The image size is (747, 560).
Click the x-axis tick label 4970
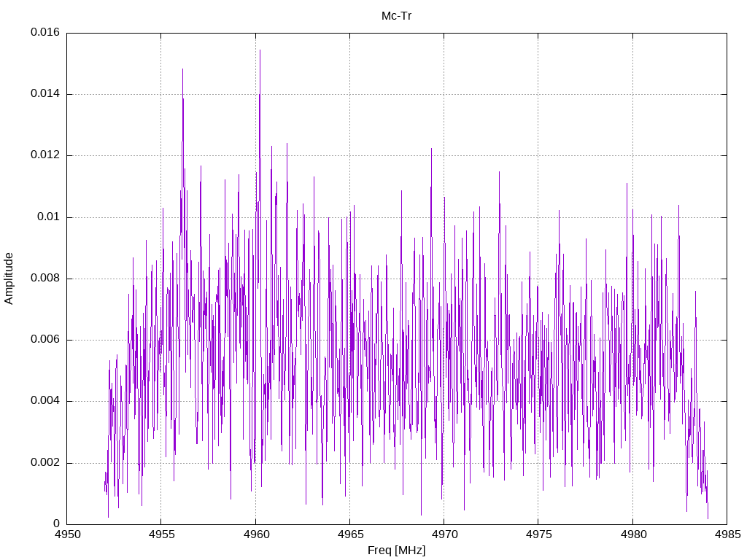pyautogui.click(x=444, y=534)
